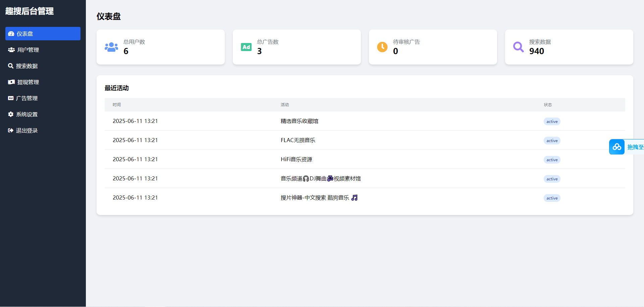Click the purple search icon in 搜索数据 card
644x307 pixels.
click(518, 47)
